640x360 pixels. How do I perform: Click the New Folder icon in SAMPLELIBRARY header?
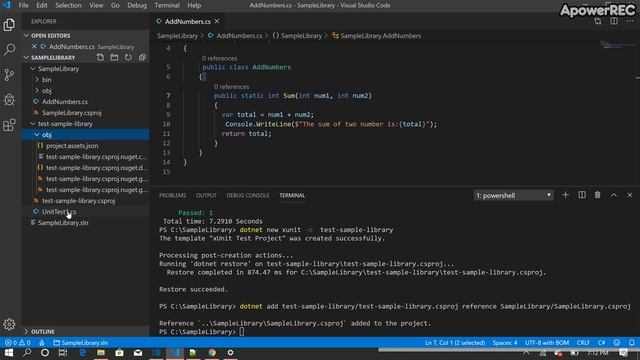(x=114, y=58)
